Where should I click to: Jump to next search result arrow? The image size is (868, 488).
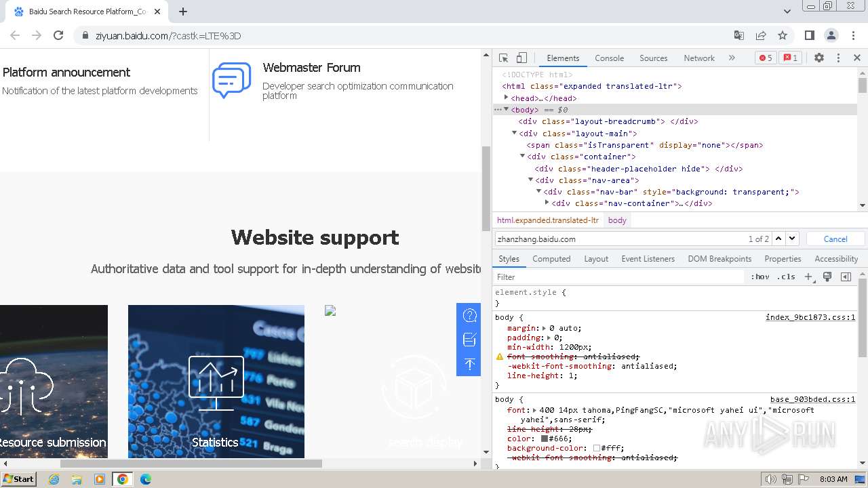coord(792,239)
